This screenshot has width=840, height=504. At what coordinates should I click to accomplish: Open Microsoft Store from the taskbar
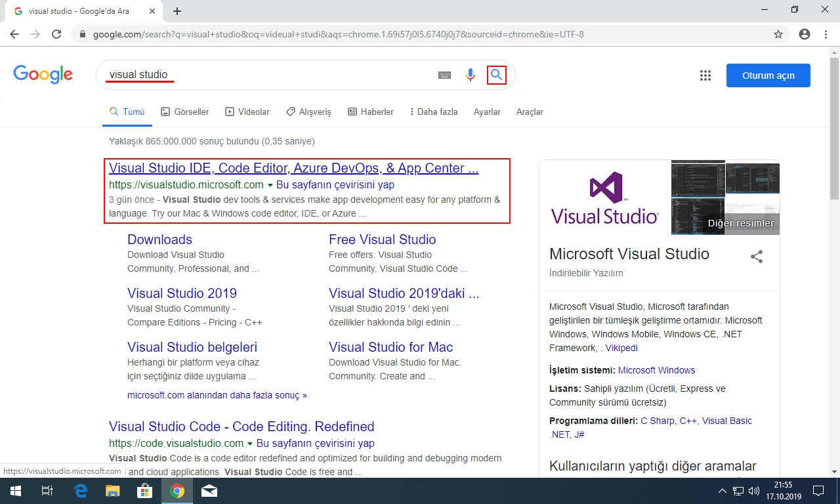pos(145,491)
